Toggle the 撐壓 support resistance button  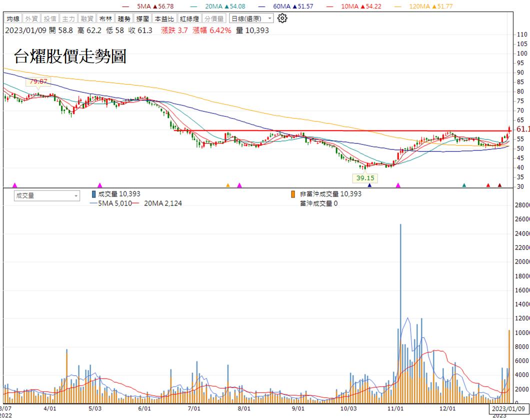[142, 18]
